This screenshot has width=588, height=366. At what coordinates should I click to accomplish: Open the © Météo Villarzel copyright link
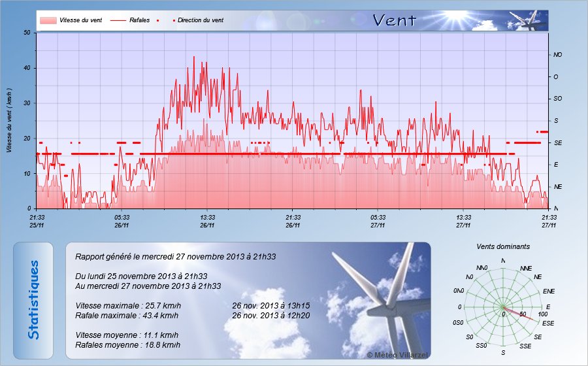coord(397,354)
